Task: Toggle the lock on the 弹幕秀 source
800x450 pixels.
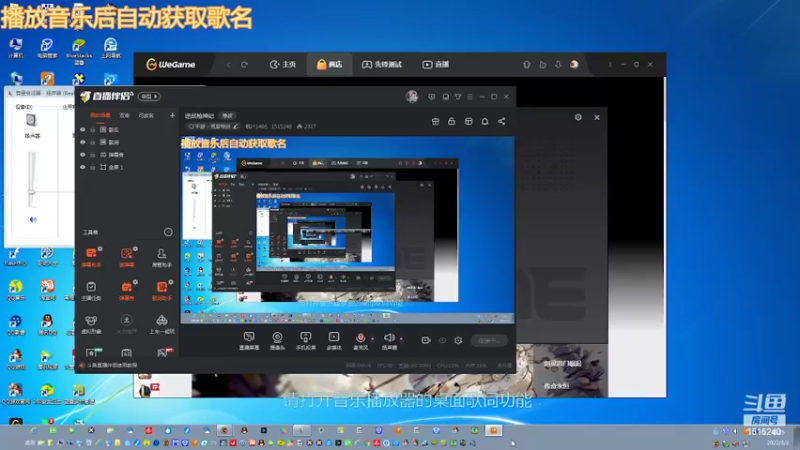Action: point(92,155)
